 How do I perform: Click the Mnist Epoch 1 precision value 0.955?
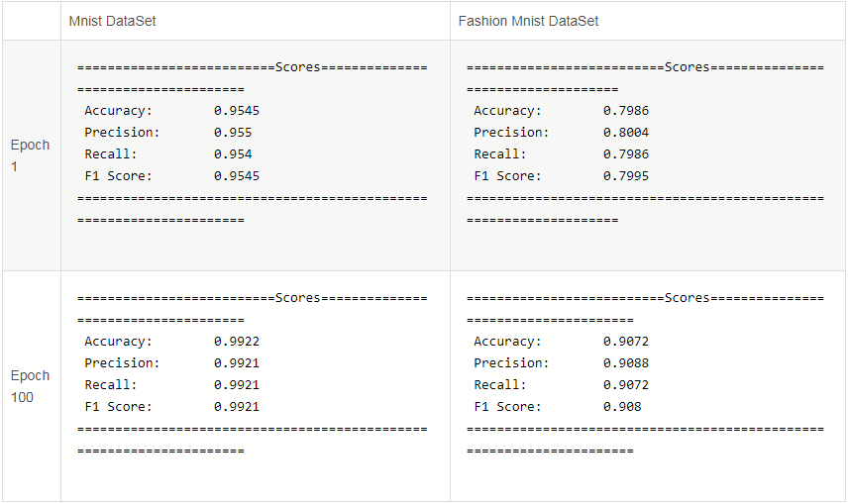[233, 133]
